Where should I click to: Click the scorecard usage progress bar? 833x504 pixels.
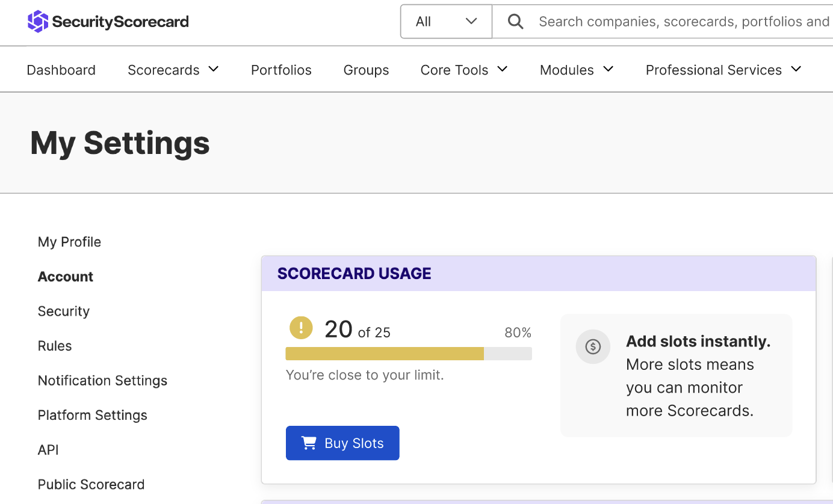pos(409,354)
